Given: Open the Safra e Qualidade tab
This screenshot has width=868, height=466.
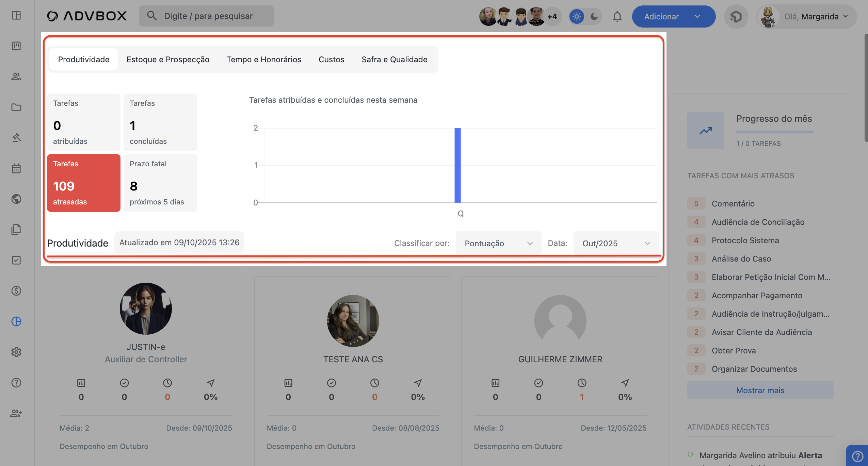Looking at the screenshot, I should [x=394, y=60].
